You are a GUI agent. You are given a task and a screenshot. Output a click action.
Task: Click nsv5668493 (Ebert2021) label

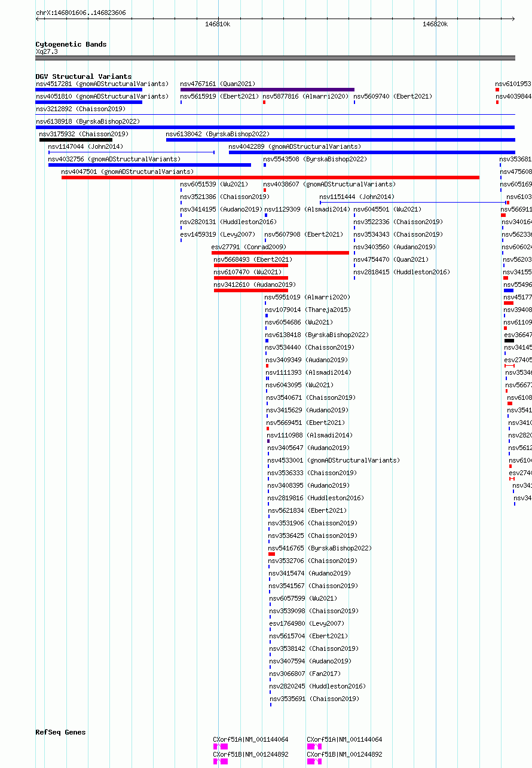(253, 259)
